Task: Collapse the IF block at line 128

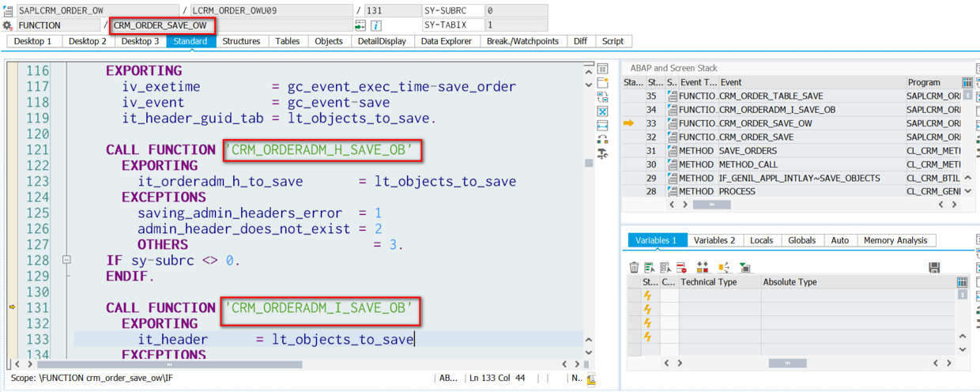Action: tap(67, 260)
